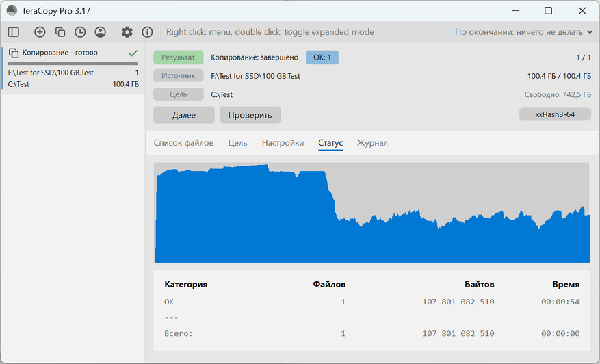
Task: Click the add new task plus icon
Action: pyautogui.click(x=40, y=32)
